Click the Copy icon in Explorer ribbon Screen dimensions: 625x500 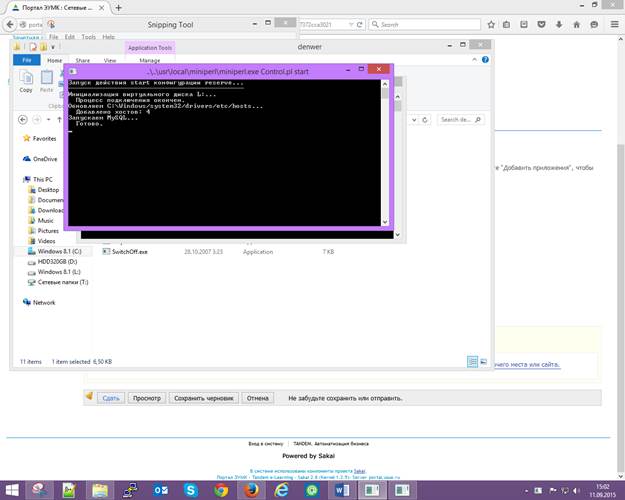pyautogui.click(x=26, y=79)
